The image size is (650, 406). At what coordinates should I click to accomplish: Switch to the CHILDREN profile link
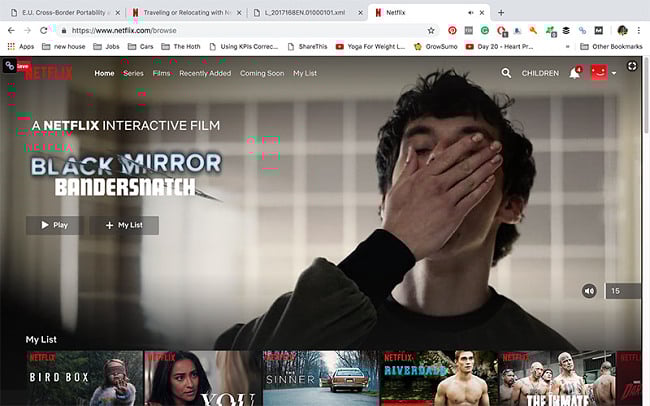540,73
